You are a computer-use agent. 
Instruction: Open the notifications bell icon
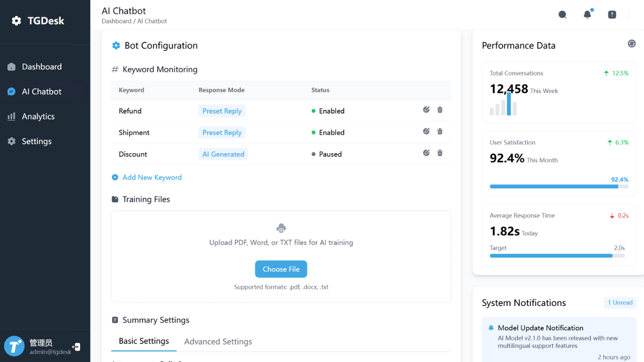pyautogui.click(x=587, y=15)
